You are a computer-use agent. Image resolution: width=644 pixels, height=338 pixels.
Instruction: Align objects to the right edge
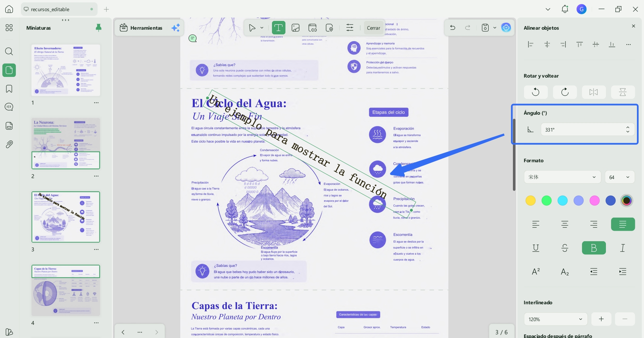click(563, 44)
